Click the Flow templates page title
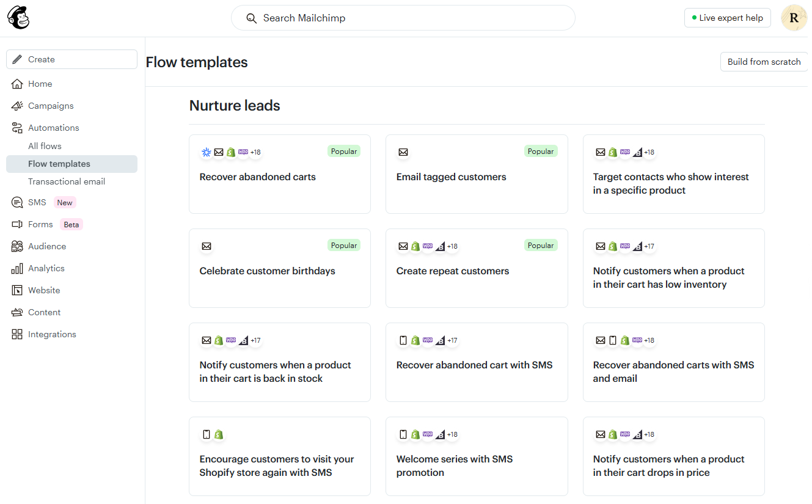The height and width of the screenshot is (504, 812). point(197,62)
